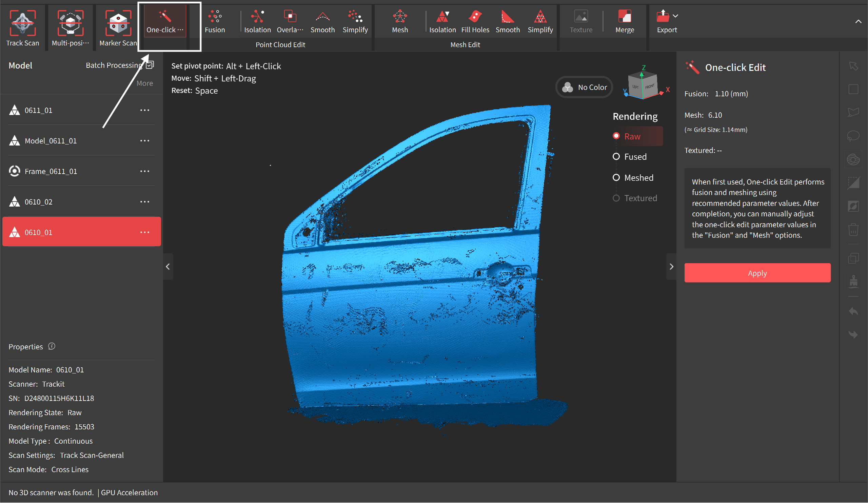The image size is (868, 503).
Task: Open options menu for 0610_01
Action: (145, 232)
